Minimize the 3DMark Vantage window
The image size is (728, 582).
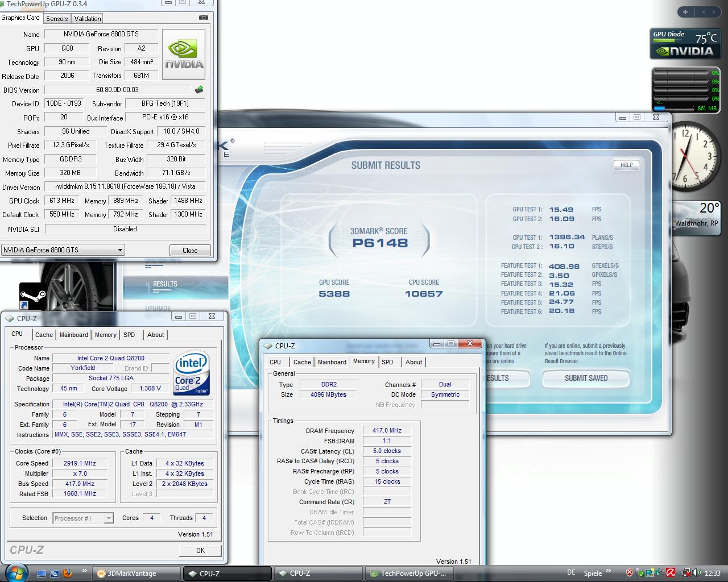[622, 118]
